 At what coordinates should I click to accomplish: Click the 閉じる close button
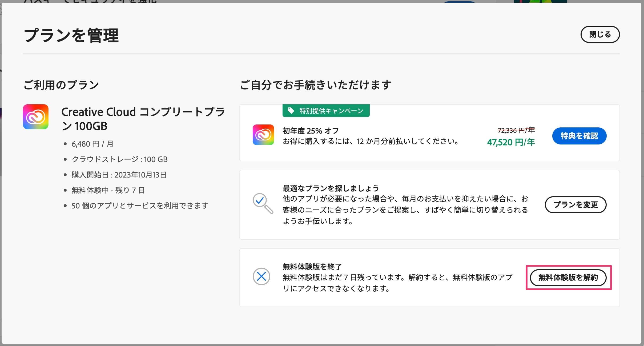(600, 34)
